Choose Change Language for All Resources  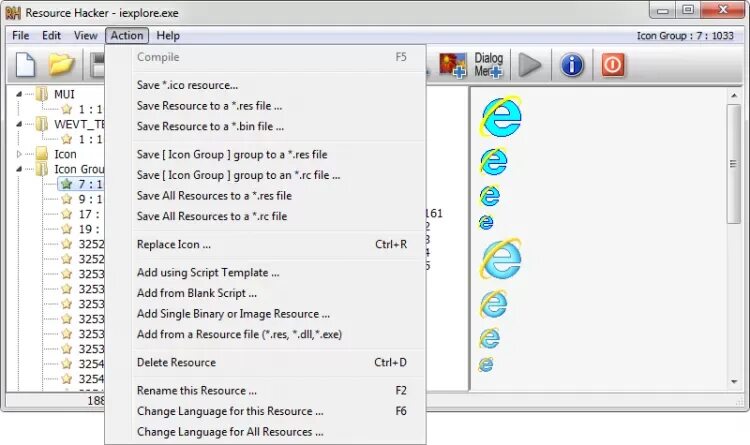click(265, 432)
